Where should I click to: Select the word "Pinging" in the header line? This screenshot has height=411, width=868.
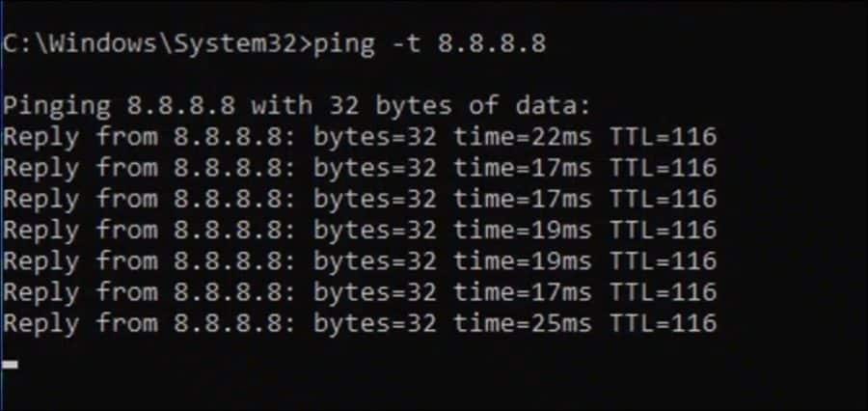57,106
